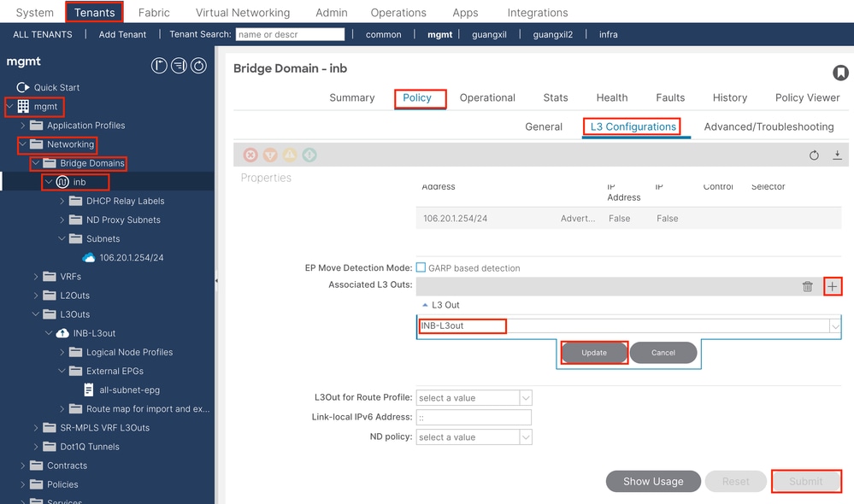The image size is (854, 504).
Task: Click the INB-L3out cloud icon
Action: [62, 333]
